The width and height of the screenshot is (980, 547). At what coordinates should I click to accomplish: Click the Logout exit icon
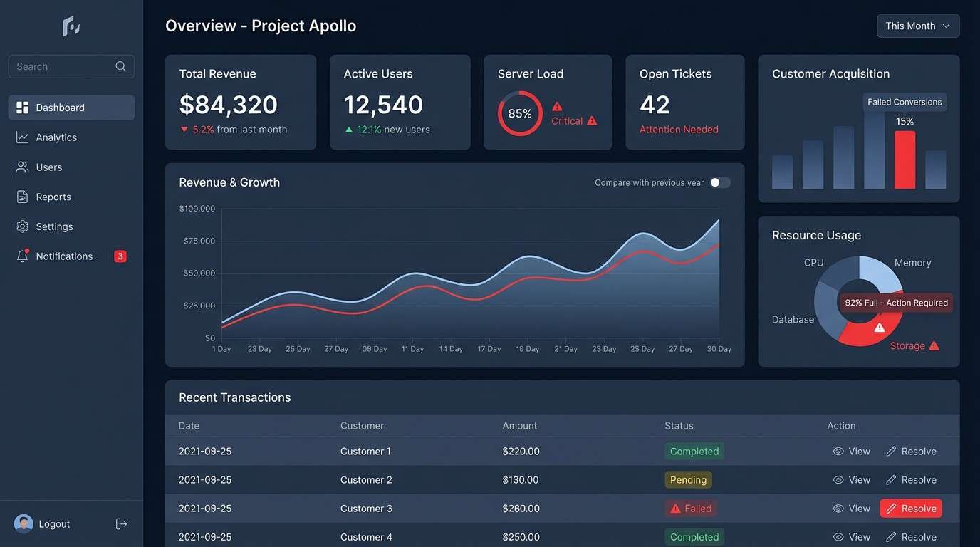[x=121, y=523]
